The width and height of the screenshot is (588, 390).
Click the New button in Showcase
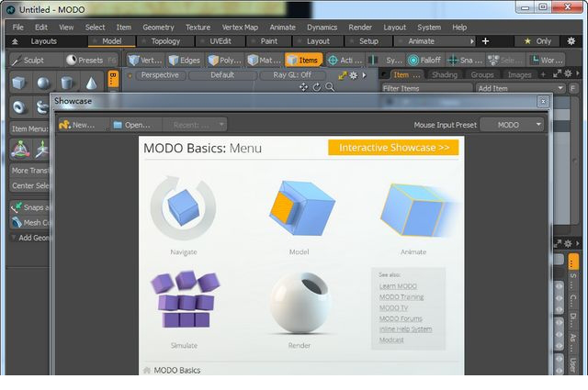[x=83, y=125]
